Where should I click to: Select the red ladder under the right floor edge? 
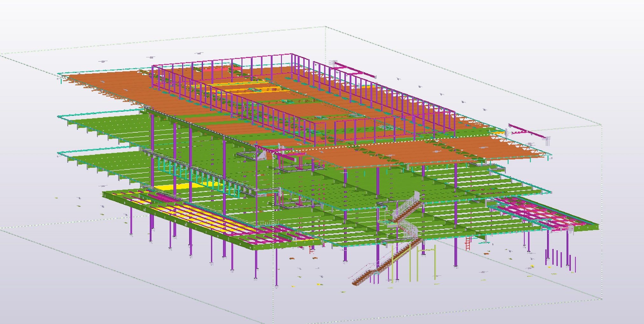(468, 244)
